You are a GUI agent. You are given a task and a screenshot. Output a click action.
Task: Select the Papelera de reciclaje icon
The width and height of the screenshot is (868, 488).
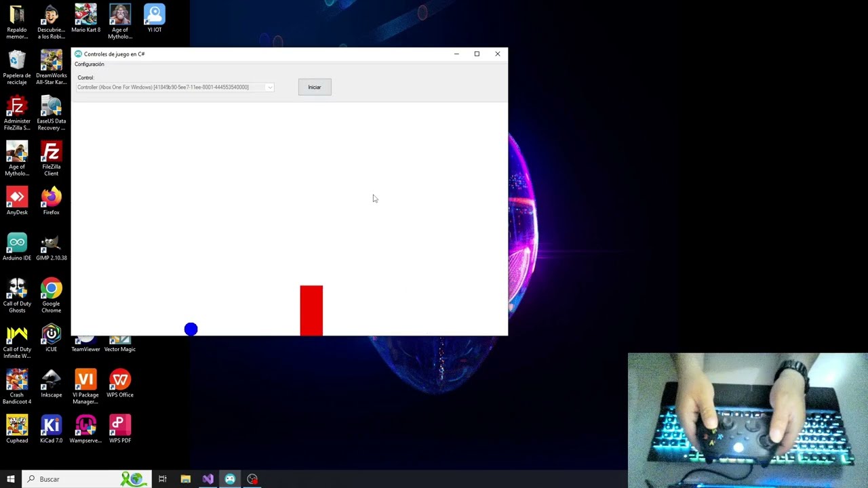coord(17,67)
